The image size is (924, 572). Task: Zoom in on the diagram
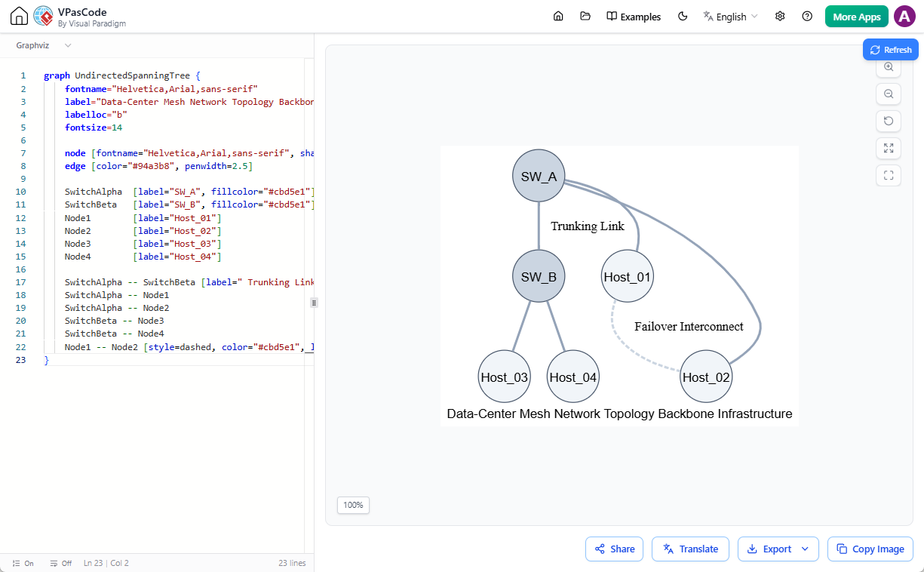[x=889, y=67]
